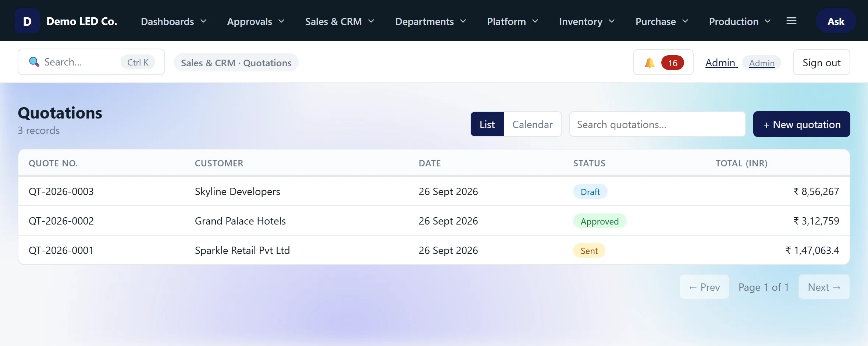868x346 pixels.
Task: Open quotation QT-2026-0003
Action: tap(61, 191)
